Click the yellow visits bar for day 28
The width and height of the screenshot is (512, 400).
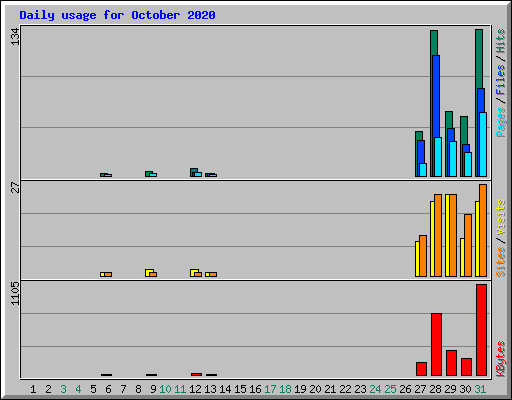[x=432, y=239]
